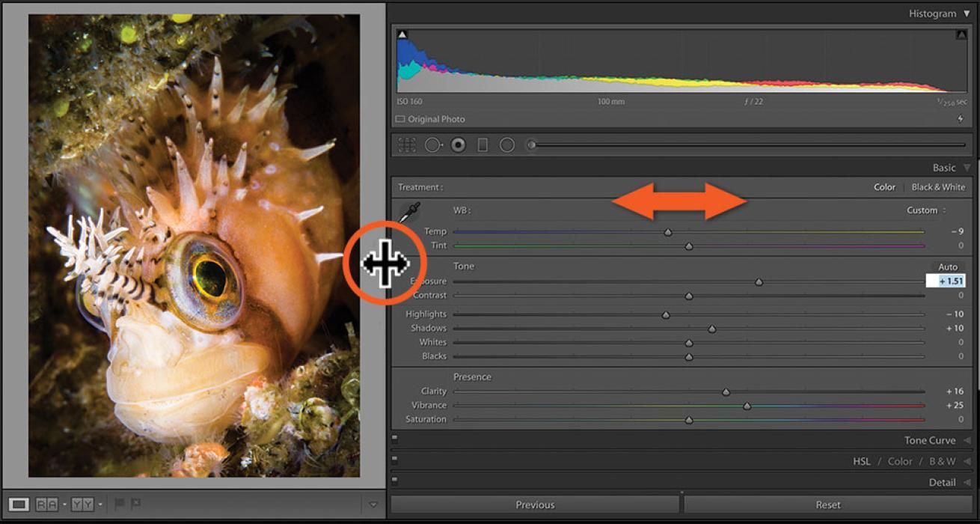Set treatment to Black & White
Image resolution: width=980 pixels, height=524 pixels.
[938, 187]
